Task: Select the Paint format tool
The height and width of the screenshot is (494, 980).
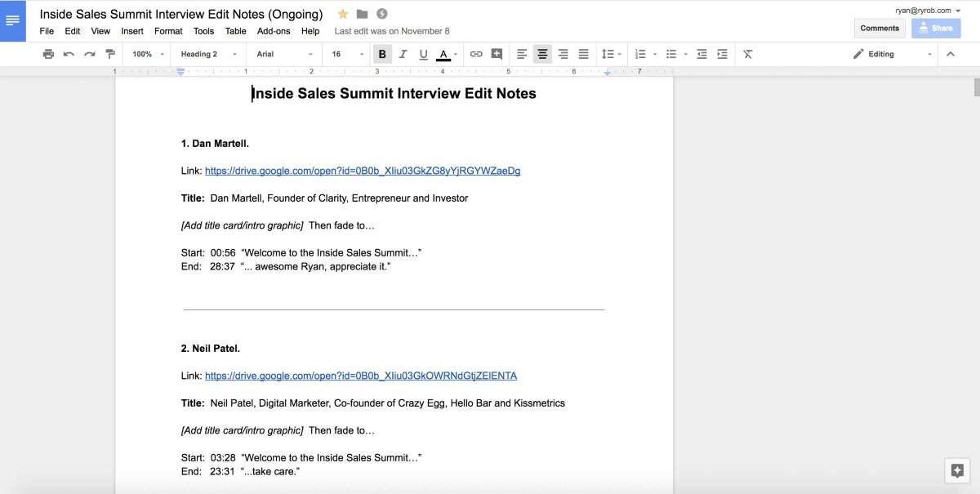Action: pos(110,54)
